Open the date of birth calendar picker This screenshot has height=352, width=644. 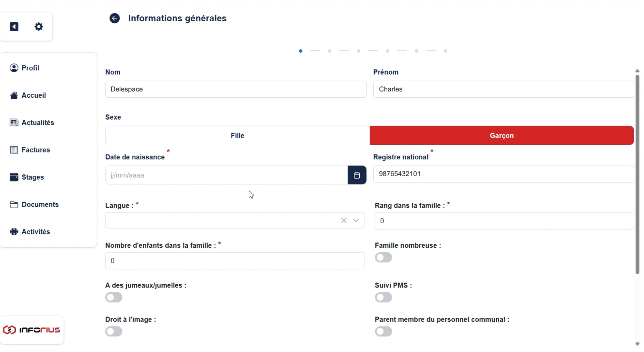(x=357, y=175)
